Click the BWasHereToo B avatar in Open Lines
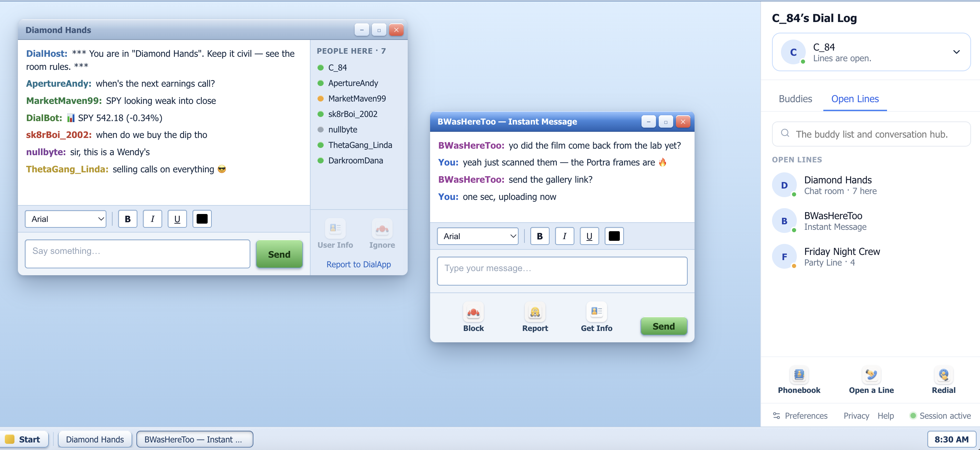Screen dimensions: 980x450 point(784,221)
